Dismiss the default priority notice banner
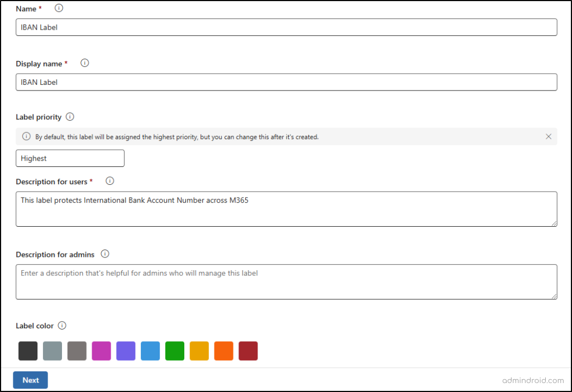Screen dimensions: 572x392 click(548, 137)
